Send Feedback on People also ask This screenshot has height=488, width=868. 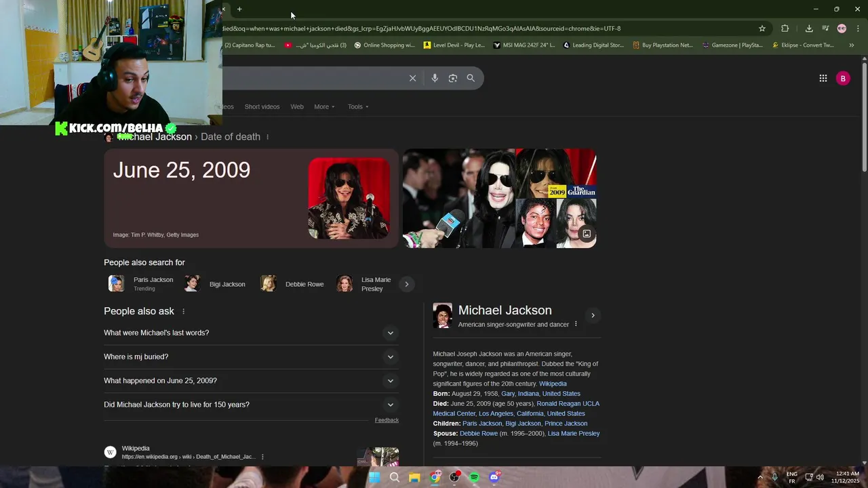point(387,420)
